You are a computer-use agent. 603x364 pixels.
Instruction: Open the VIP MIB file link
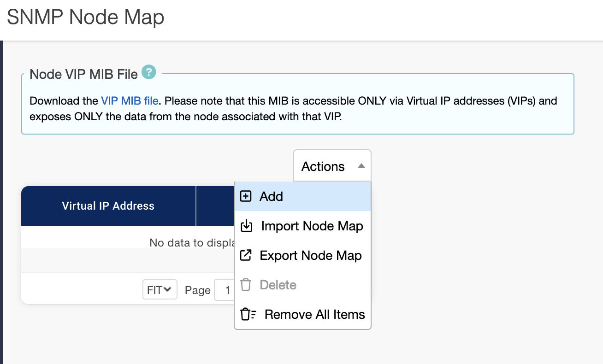[130, 100]
